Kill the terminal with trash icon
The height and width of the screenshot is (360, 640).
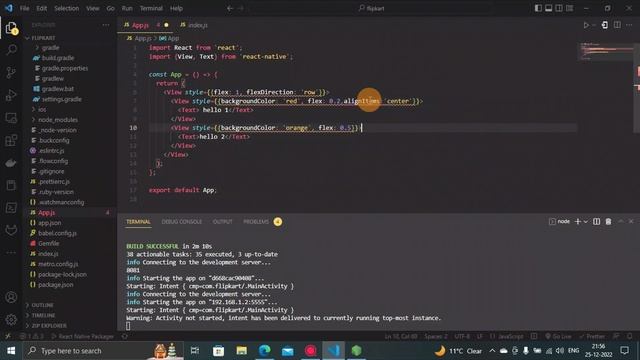coord(608,222)
